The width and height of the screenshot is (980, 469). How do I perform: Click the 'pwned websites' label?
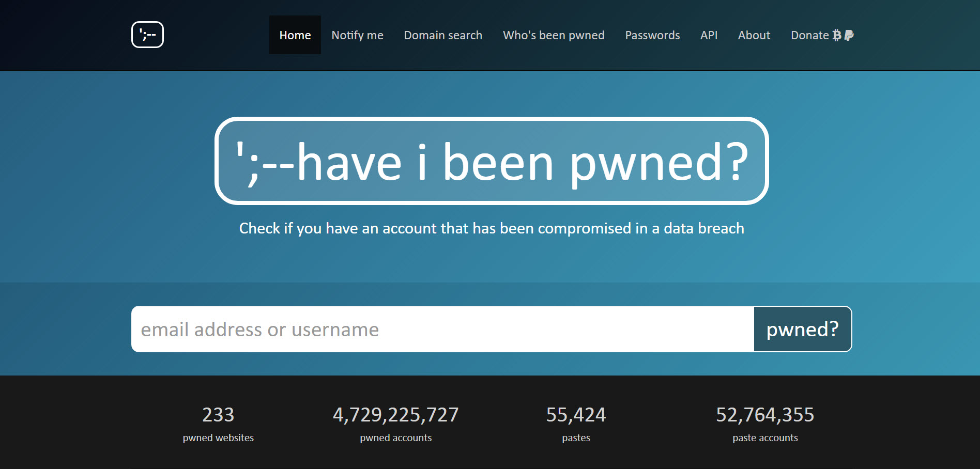click(218, 437)
